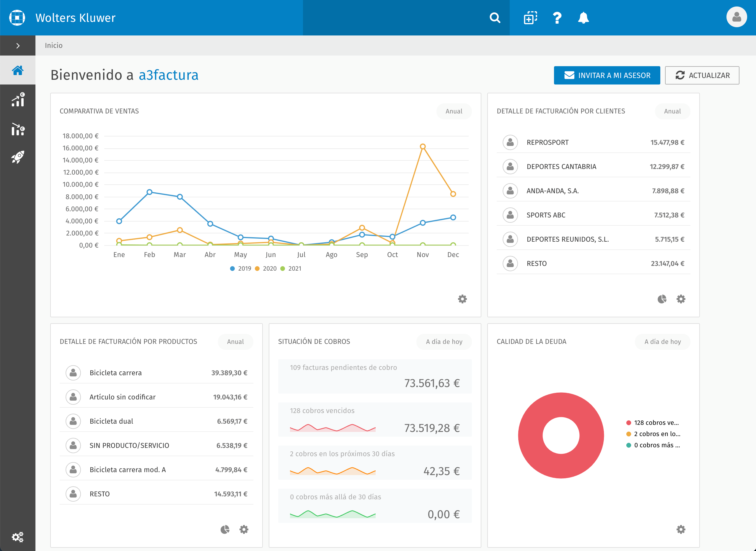Open the rocket sidebar icon
The image size is (756, 551).
pyautogui.click(x=18, y=157)
